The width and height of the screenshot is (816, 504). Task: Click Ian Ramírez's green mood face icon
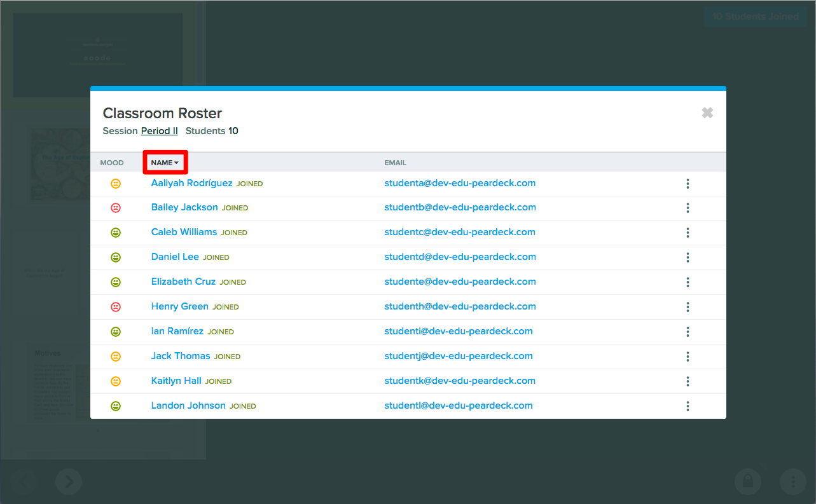click(x=116, y=332)
